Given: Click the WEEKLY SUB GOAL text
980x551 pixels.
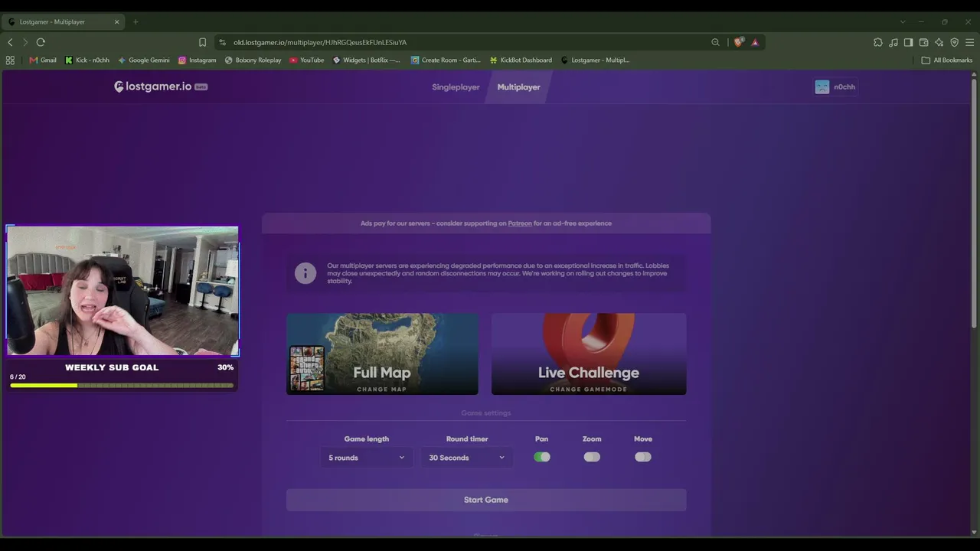Looking at the screenshot, I should click(112, 367).
